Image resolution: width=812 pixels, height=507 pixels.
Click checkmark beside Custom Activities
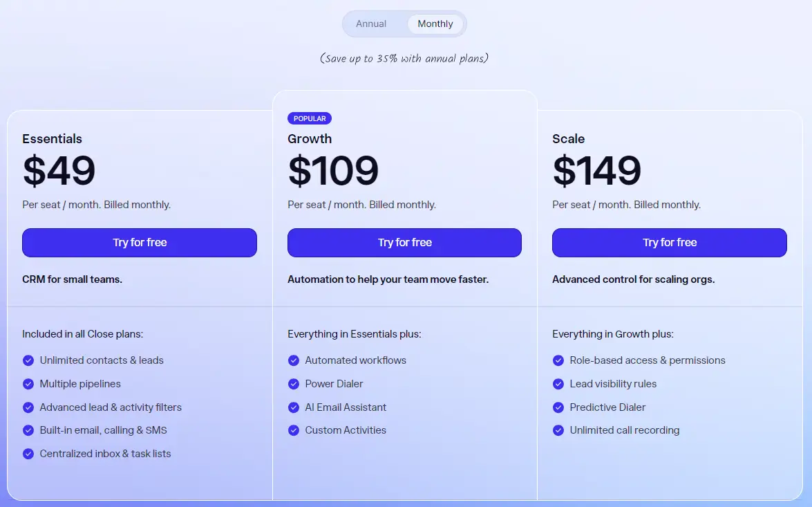click(294, 430)
